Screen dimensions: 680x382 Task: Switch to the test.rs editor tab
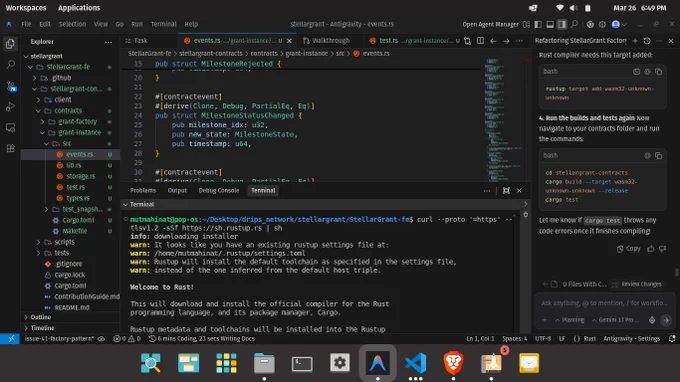(x=388, y=41)
